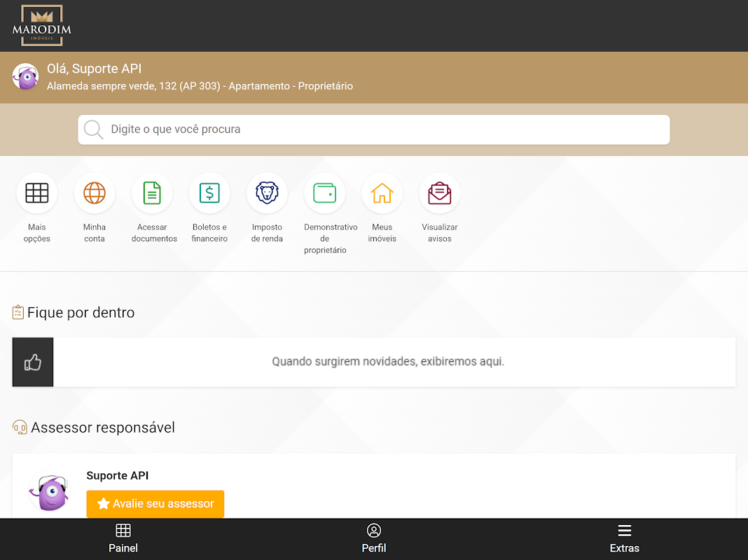The width and height of the screenshot is (748, 560).
Task: Click 'Quando surgirem novidades, exibiremos aqui.' message
Action: 388,362
